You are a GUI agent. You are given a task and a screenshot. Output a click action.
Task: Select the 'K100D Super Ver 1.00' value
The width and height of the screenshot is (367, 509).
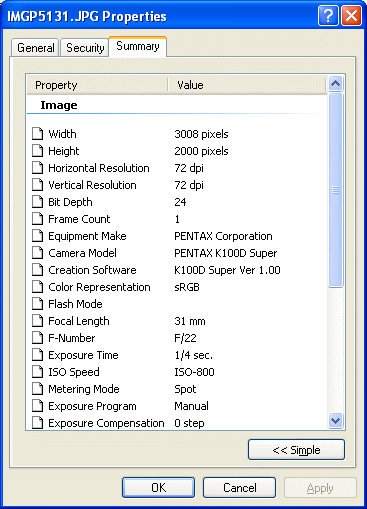pos(227,270)
